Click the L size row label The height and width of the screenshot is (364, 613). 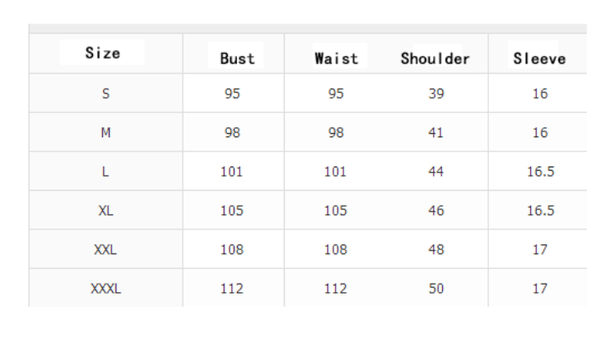[x=106, y=172]
